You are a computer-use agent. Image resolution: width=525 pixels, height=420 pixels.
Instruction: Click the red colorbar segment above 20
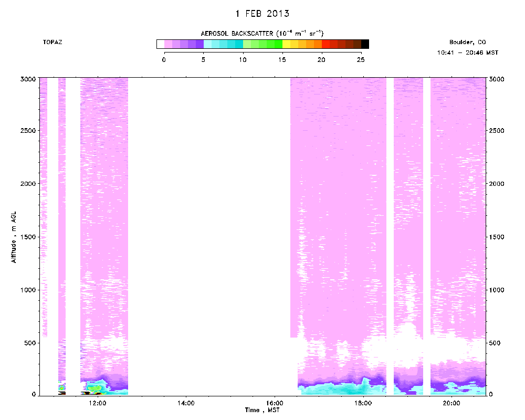[x=326, y=44]
